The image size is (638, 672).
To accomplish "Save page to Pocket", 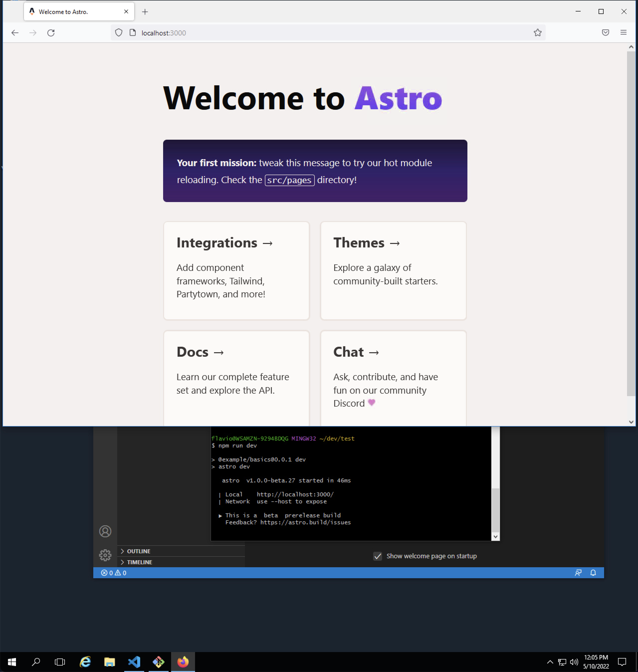I will (605, 33).
